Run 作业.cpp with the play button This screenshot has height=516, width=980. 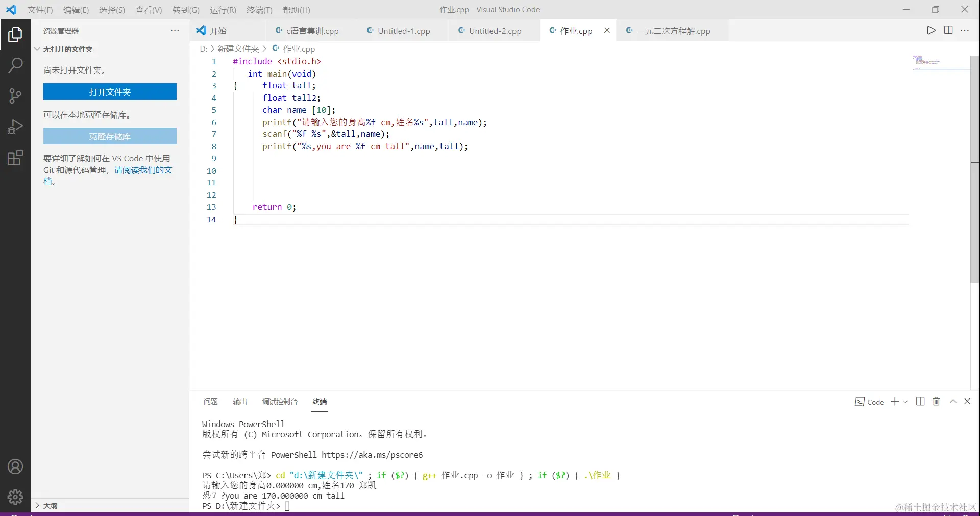930,30
